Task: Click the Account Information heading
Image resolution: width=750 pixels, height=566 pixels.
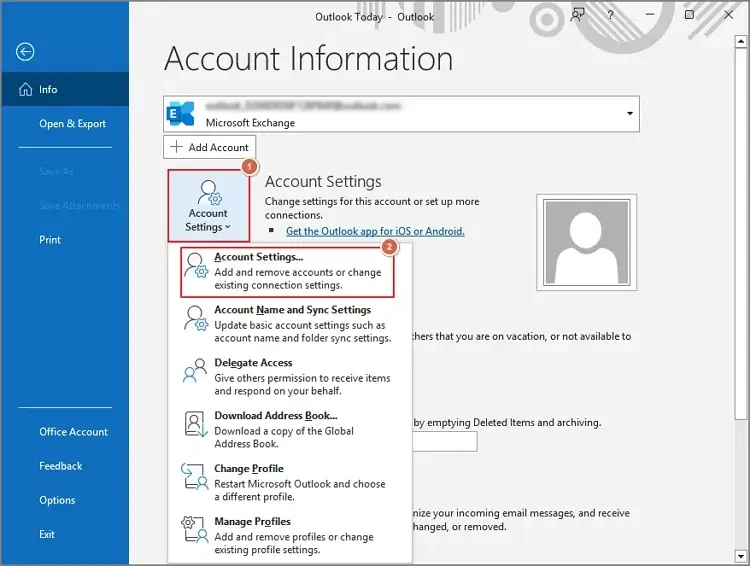Action: click(309, 58)
